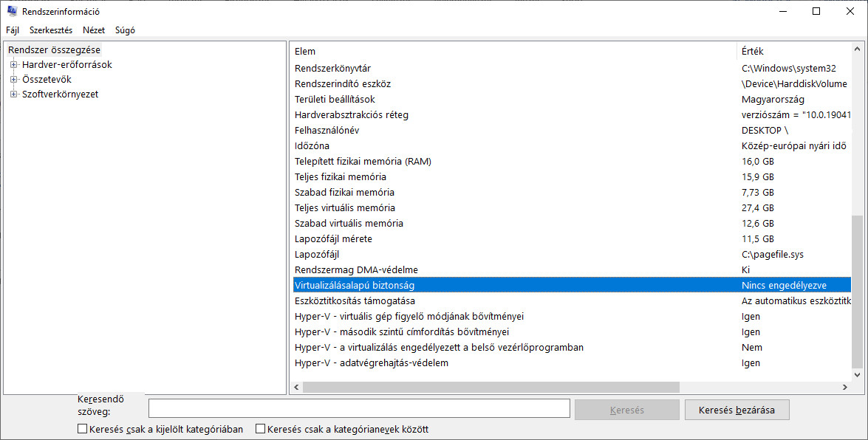Viewport: 868px width, 440px height.
Task: Open the Nézet menu
Action: point(94,30)
